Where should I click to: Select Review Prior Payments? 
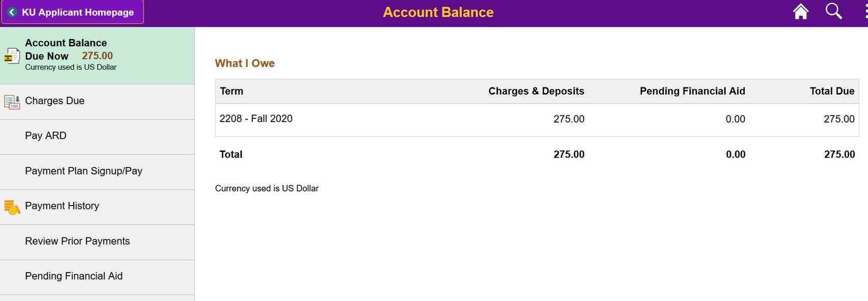pos(77,241)
